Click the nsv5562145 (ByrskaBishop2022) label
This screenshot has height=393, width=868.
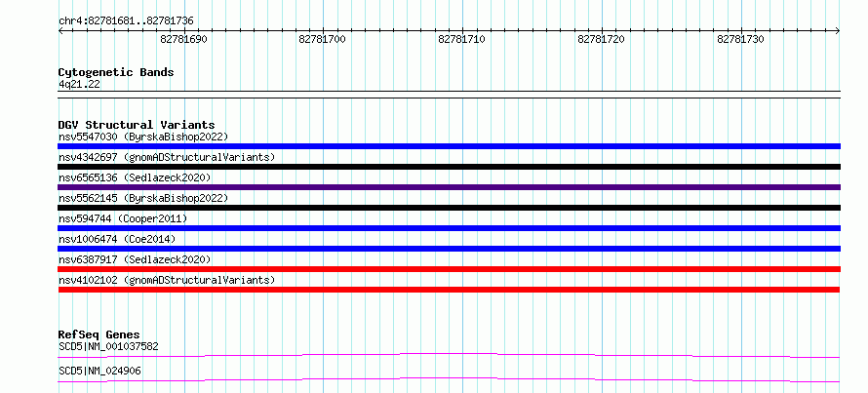(x=143, y=198)
